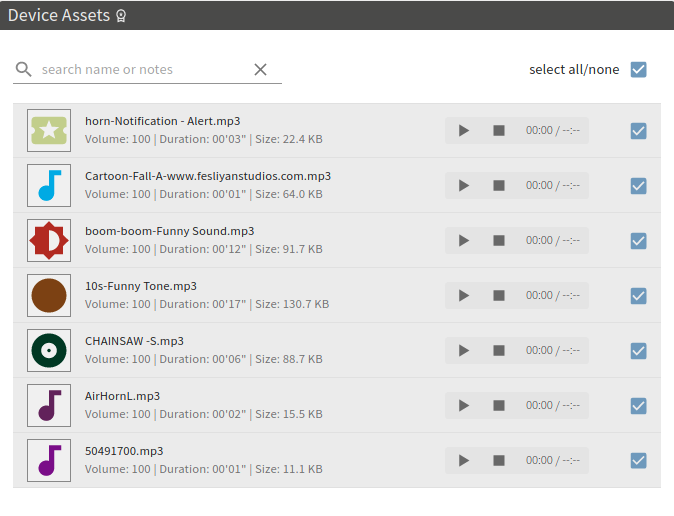
Task: Click the Device Assets header badge icon
Action: click(x=121, y=16)
